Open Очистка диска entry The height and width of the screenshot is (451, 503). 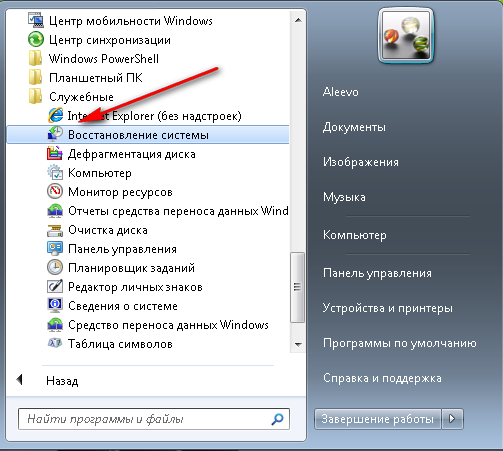(x=108, y=230)
